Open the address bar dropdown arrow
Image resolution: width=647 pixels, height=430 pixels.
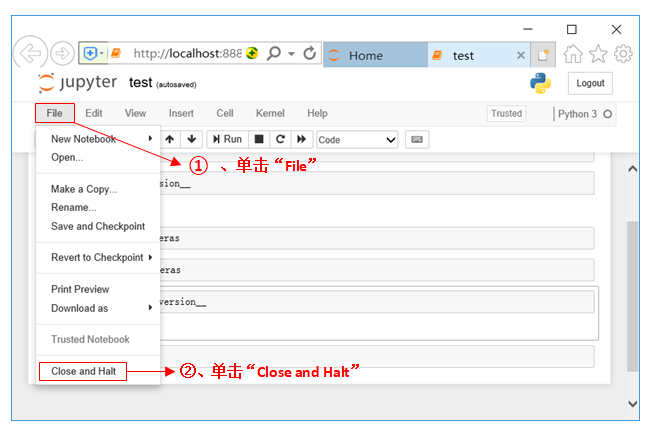(291, 54)
